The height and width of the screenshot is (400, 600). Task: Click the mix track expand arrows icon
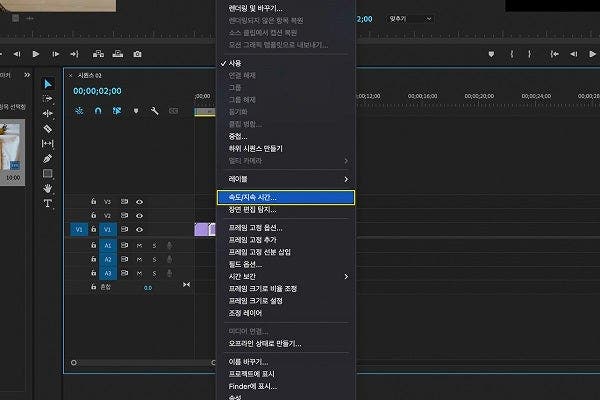(x=186, y=285)
